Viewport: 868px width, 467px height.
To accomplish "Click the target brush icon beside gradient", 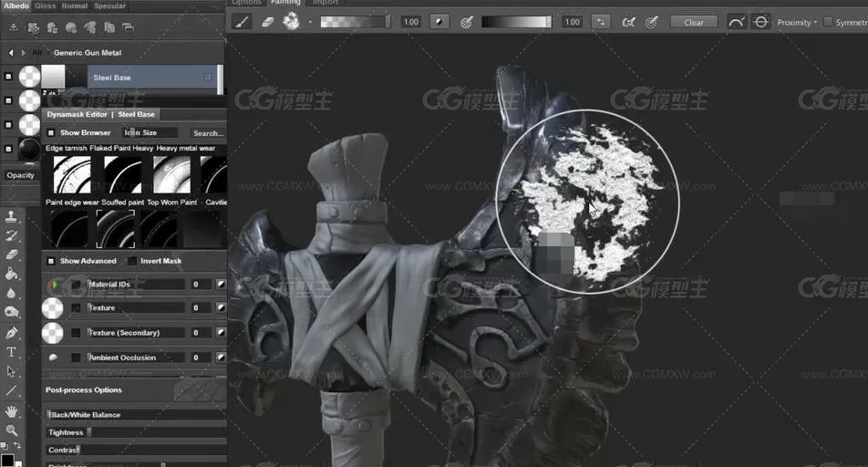I will coord(467,22).
